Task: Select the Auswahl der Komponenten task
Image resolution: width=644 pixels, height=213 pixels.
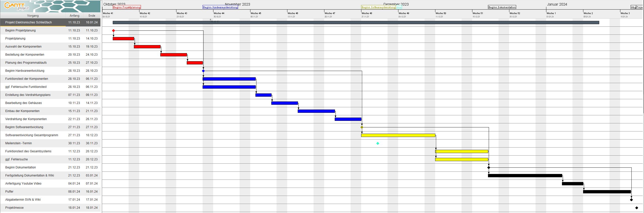Action: 23,47
